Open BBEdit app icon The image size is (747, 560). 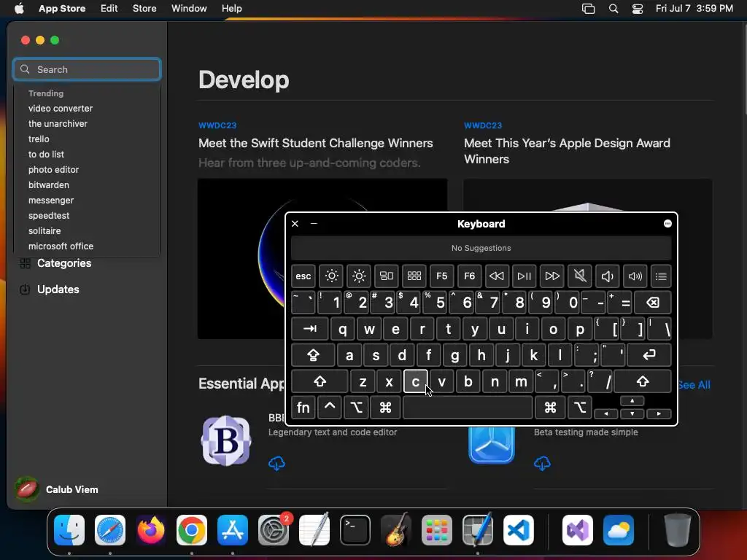pos(226,440)
